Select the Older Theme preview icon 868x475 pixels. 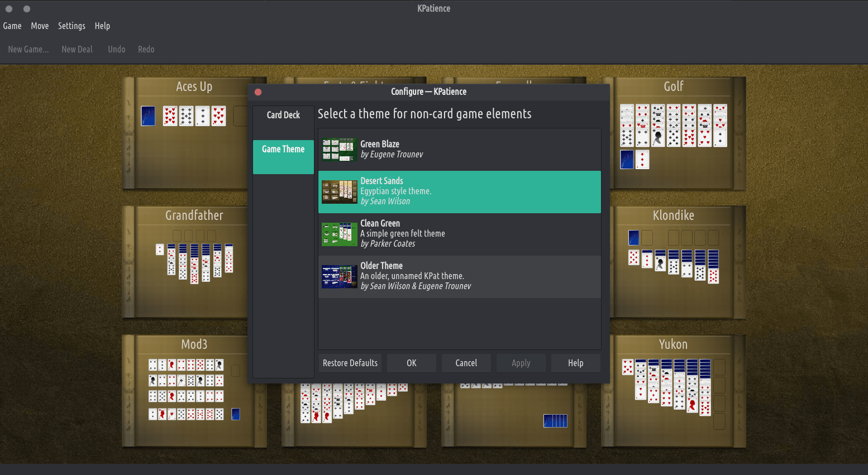click(x=339, y=277)
